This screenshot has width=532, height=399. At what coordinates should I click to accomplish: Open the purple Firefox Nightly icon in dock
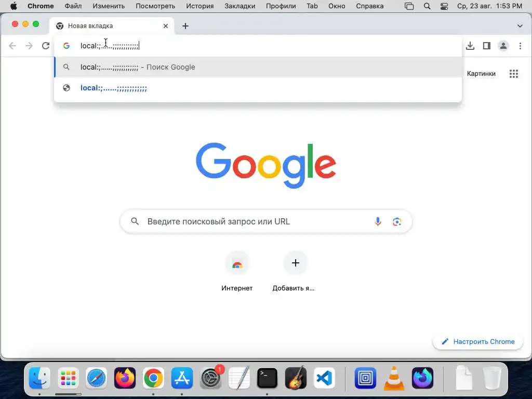pyautogui.click(x=422, y=378)
